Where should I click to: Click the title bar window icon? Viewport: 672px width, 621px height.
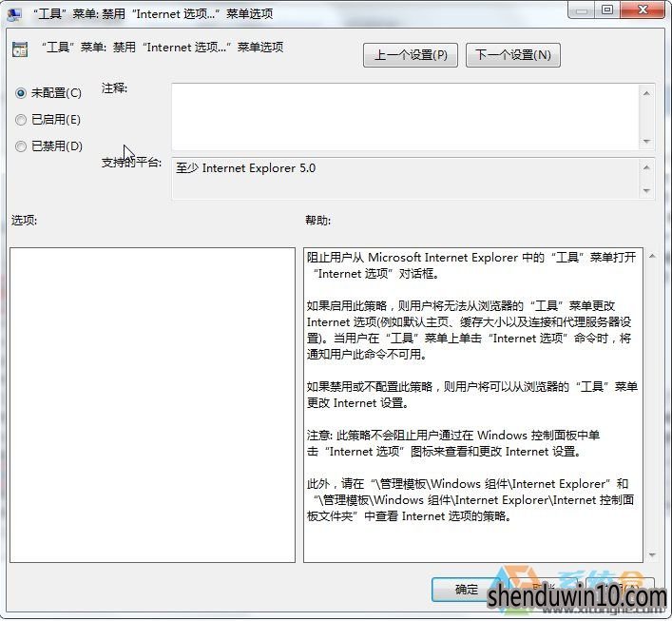[13, 14]
